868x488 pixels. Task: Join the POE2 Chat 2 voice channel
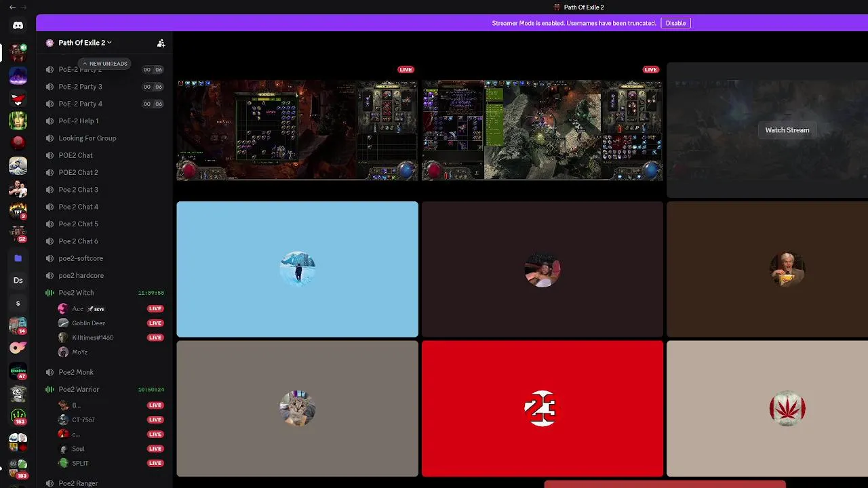[x=105, y=172]
